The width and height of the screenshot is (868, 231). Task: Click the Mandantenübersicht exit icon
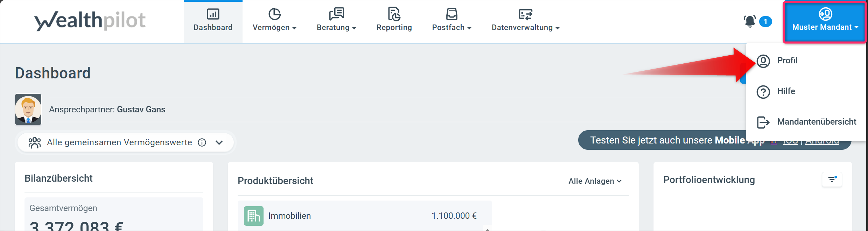pos(763,122)
